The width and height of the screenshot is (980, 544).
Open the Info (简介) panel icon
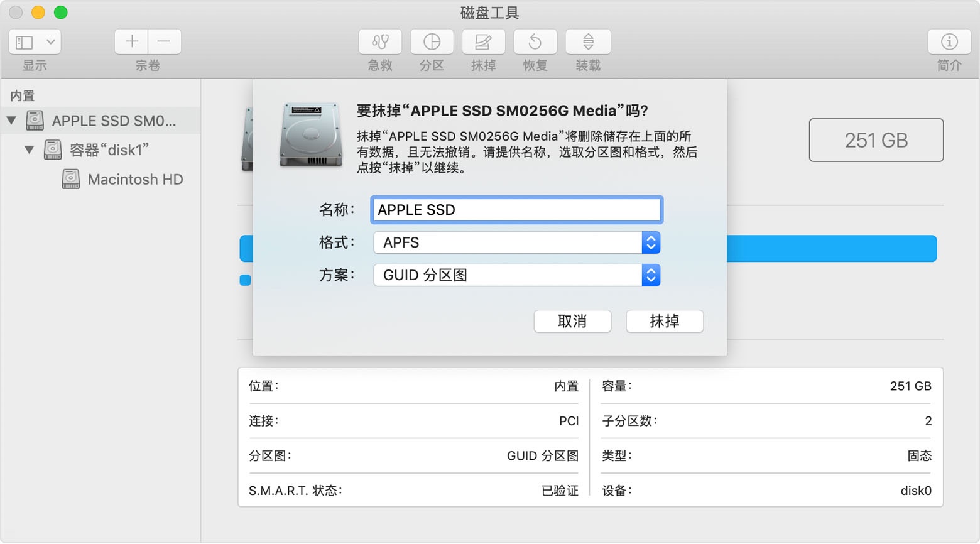[949, 42]
